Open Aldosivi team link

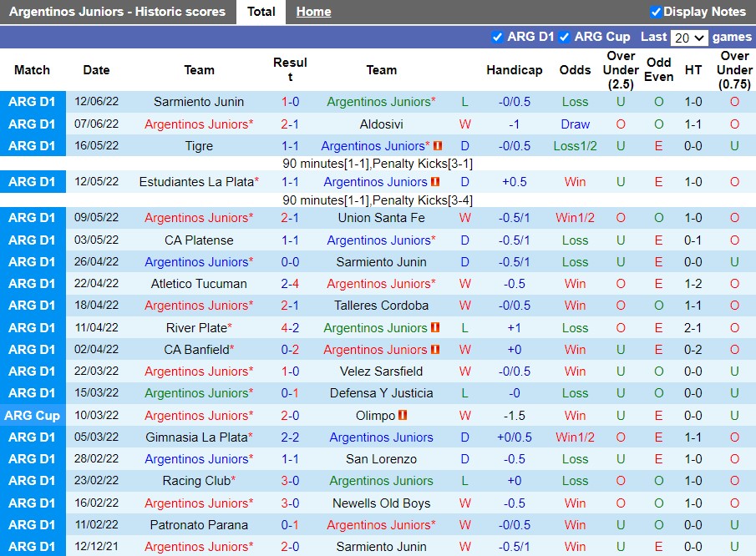(381, 124)
